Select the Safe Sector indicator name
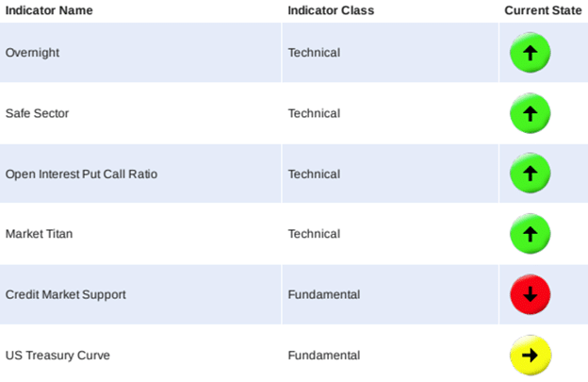The width and height of the screenshot is (588, 382). [x=37, y=113]
